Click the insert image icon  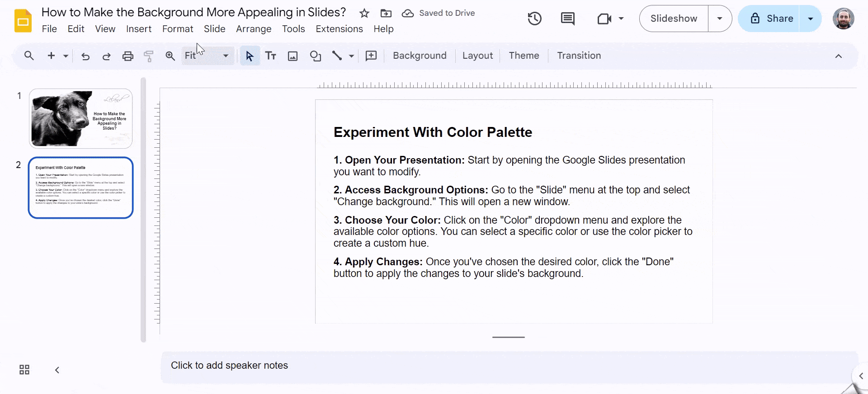coord(293,56)
